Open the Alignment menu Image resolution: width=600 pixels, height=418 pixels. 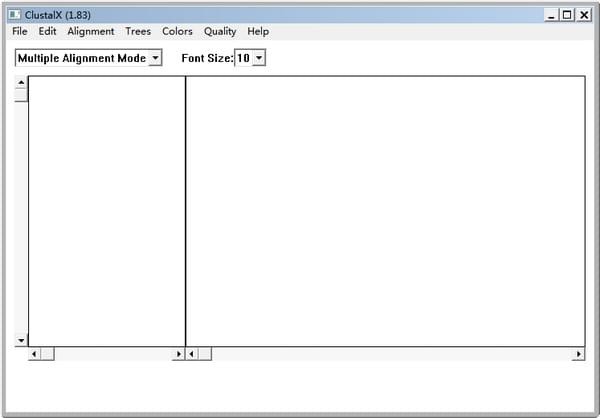(x=91, y=31)
